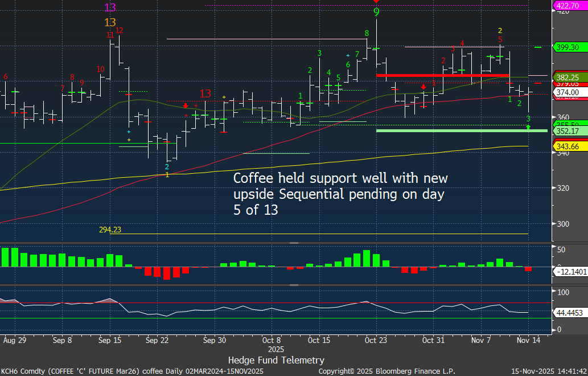The height and width of the screenshot is (376, 588).
Task: Click the large red 13 near Sep 30
Action: click(205, 93)
